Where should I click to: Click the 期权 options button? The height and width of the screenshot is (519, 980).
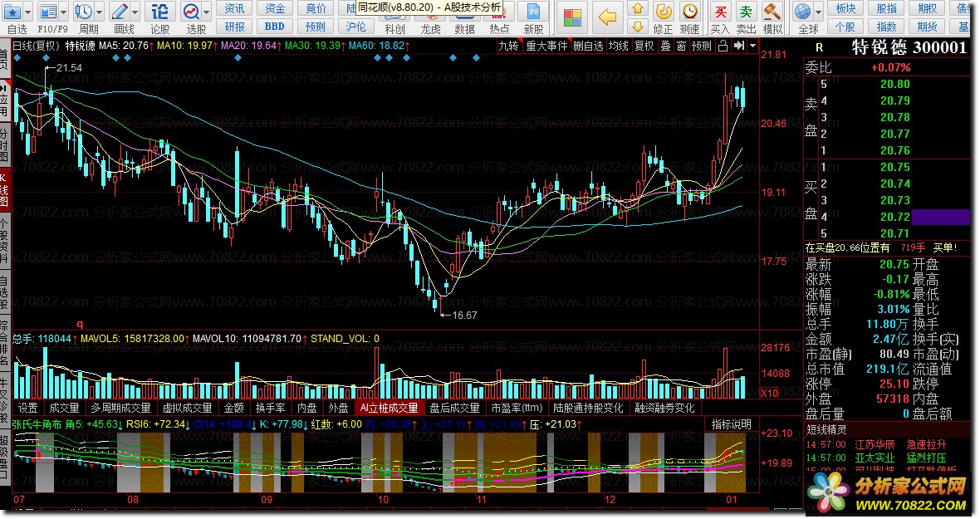click(x=927, y=8)
